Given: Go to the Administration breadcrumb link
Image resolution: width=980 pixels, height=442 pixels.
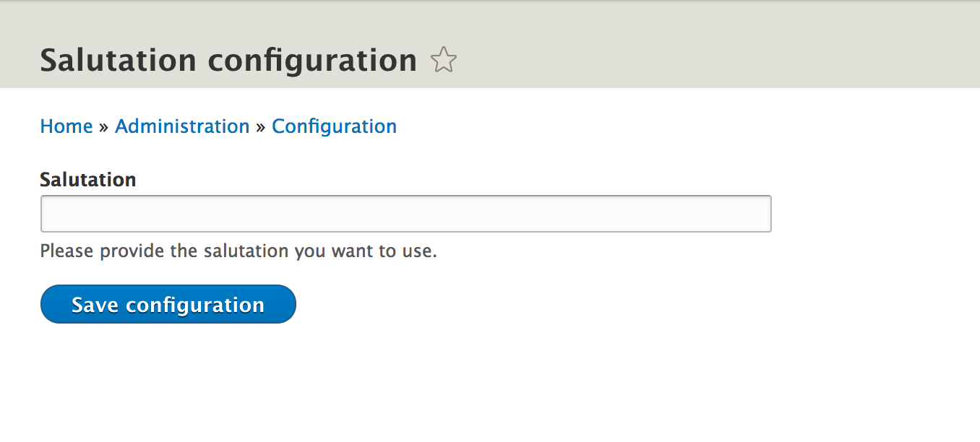Looking at the screenshot, I should coord(182,126).
